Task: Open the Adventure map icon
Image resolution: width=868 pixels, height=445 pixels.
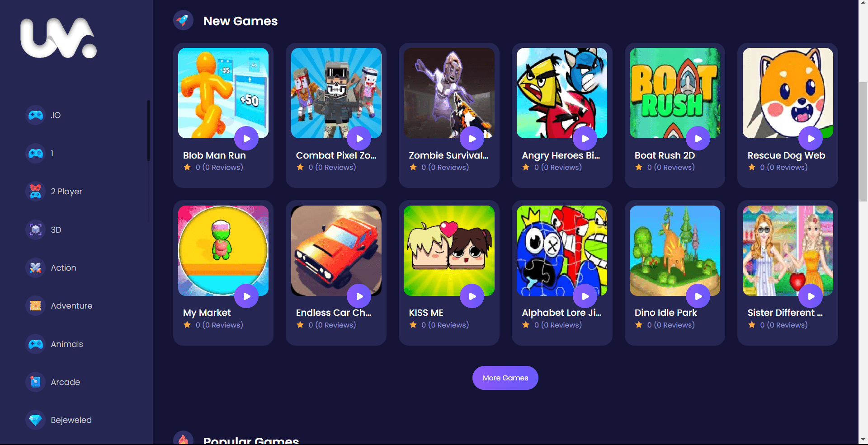Action: pyautogui.click(x=36, y=306)
